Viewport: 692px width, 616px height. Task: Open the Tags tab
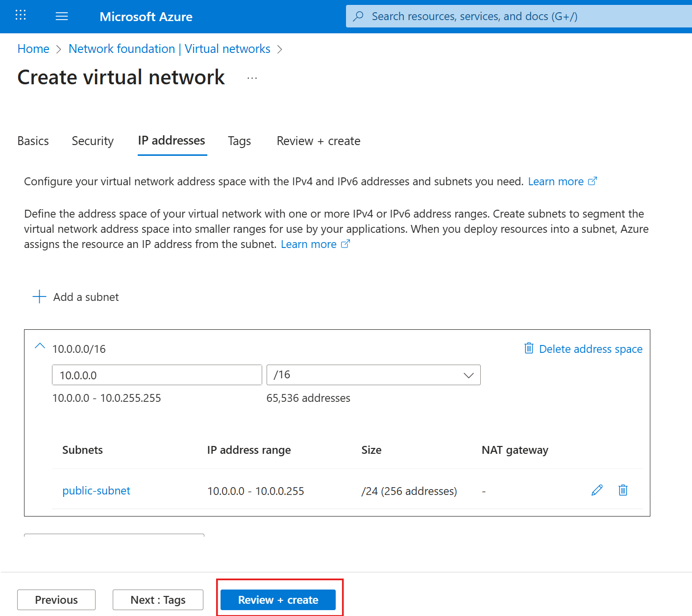point(239,141)
